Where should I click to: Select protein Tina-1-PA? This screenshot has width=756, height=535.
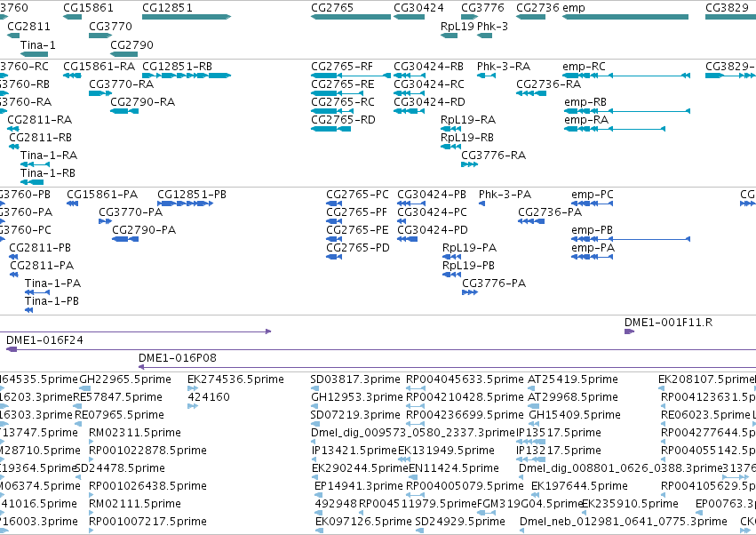pos(52,283)
